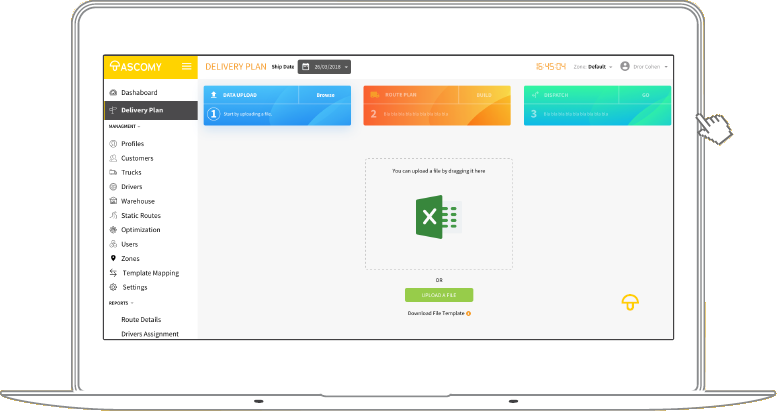Click Build on the Route Plan card
Viewport: 777px width, 411px height.
point(484,95)
